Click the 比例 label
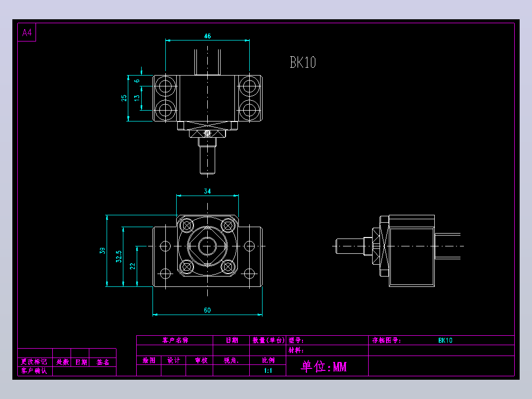The height and width of the screenshot is (399, 532). click(268, 360)
